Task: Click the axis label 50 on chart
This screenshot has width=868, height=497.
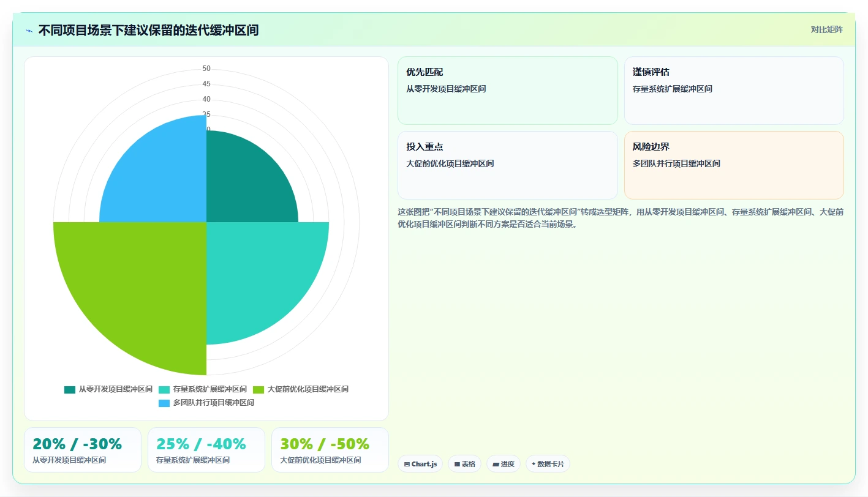Action: click(x=206, y=69)
